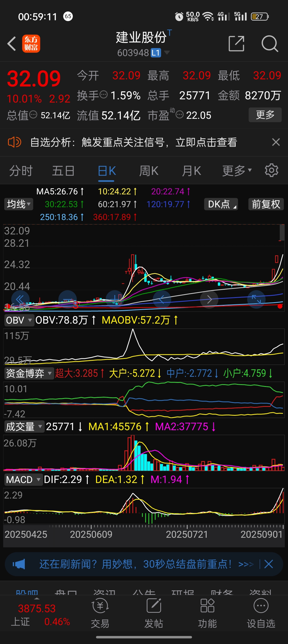Open 资金博弈 indicator dropdown
The width and height of the screenshot is (288, 644).
(29, 373)
